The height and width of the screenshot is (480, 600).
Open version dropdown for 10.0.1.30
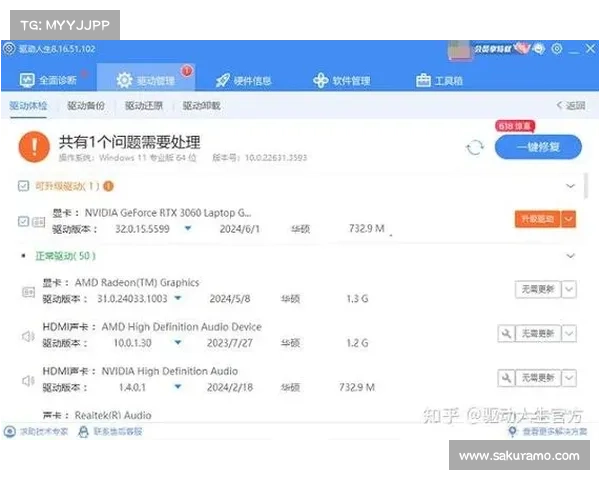[178, 343]
